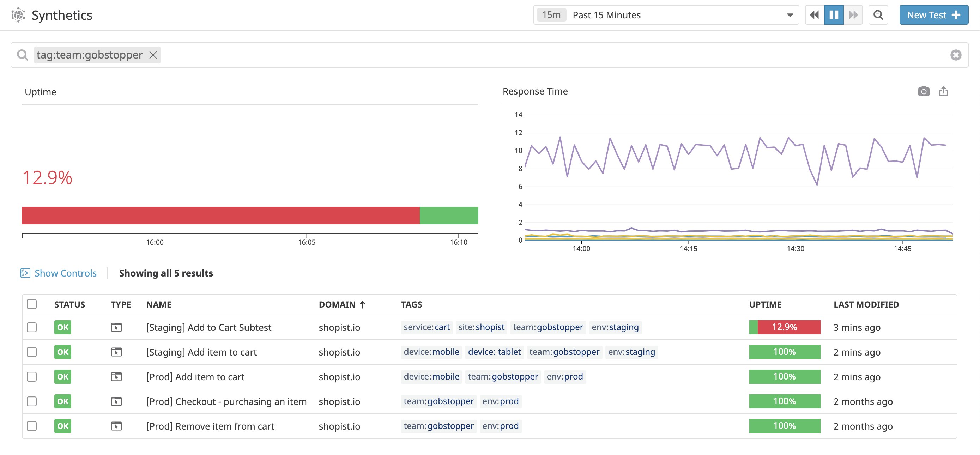Sort table by Last Modified header
The height and width of the screenshot is (455, 980).
click(866, 304)
